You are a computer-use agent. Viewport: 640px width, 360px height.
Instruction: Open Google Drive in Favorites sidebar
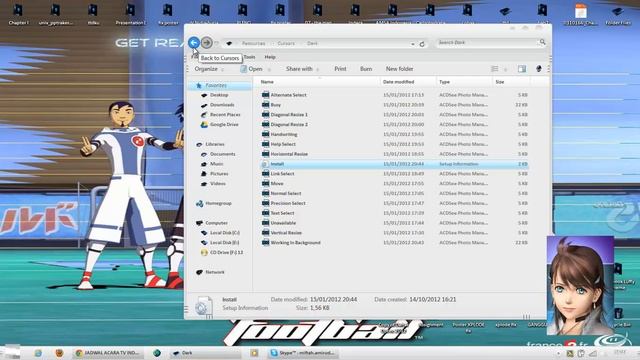click(x=220, y=124)
